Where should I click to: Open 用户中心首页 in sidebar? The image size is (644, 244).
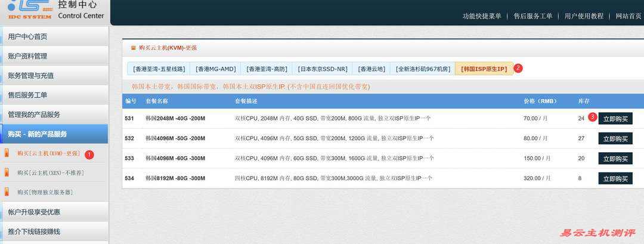(x=54, y=36)
